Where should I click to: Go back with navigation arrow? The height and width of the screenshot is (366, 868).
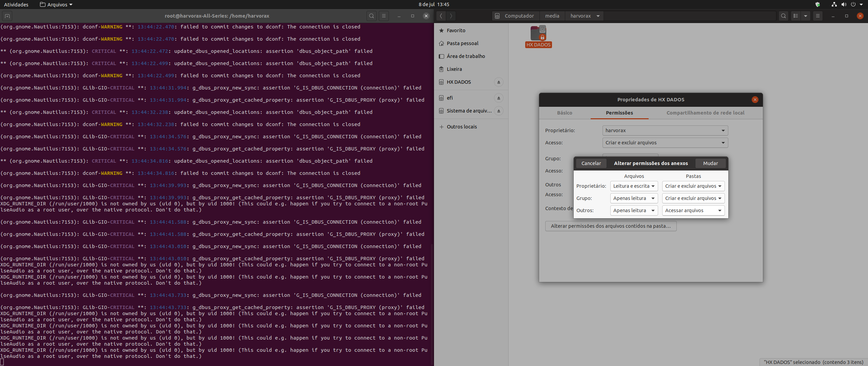(441, 16)
